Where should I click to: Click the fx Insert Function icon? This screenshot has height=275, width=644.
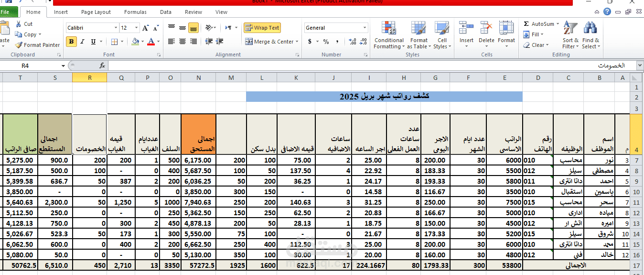(102, 66)
